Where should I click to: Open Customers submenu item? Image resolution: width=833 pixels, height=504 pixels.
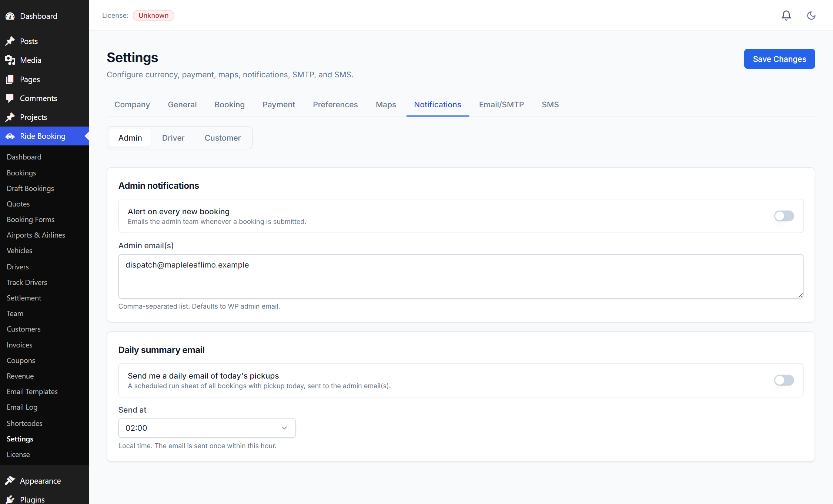pos(24,329)
